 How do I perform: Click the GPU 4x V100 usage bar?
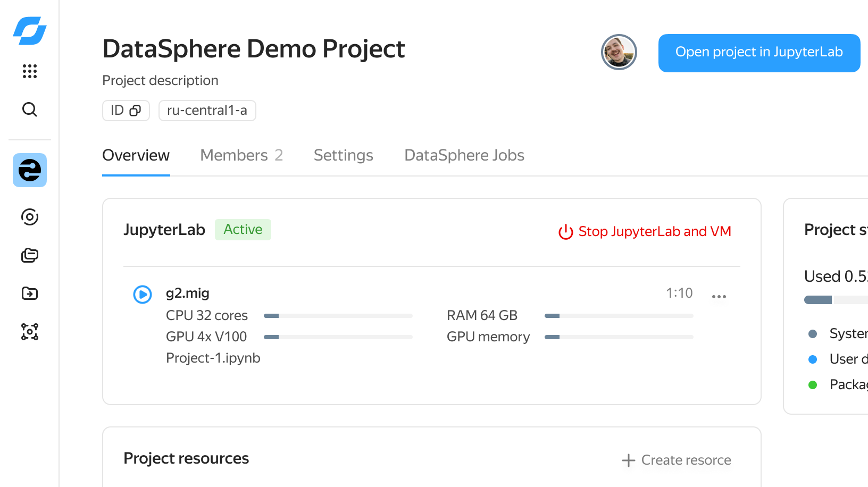tap(338, 337)
